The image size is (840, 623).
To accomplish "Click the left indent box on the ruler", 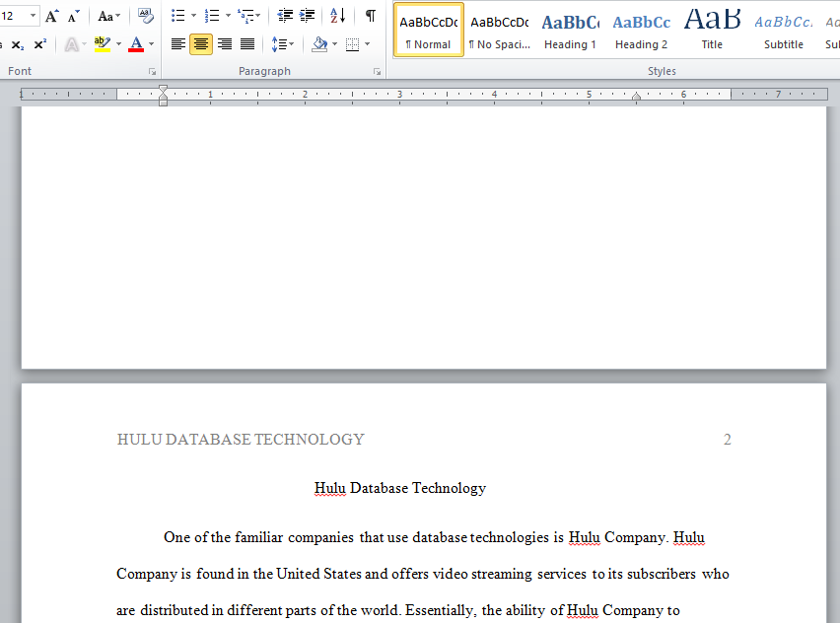I will 164,103.
